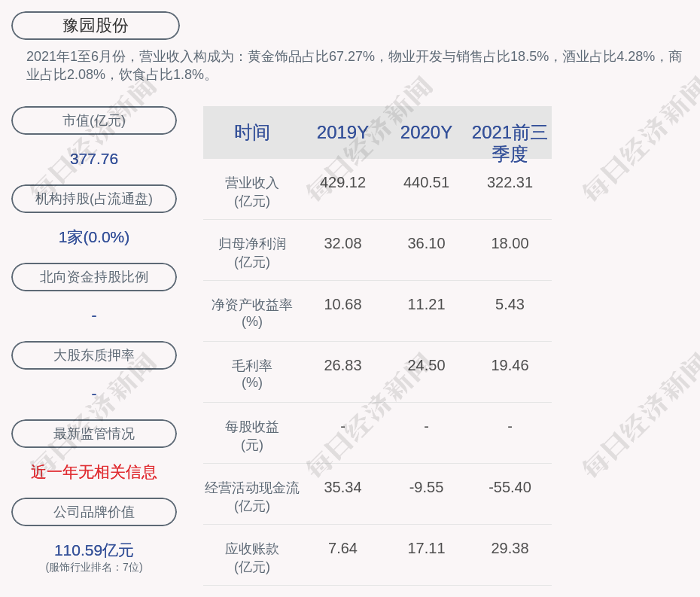Select brand value 110.59亿元
700x597 pixels.
(x=94, y=550)
